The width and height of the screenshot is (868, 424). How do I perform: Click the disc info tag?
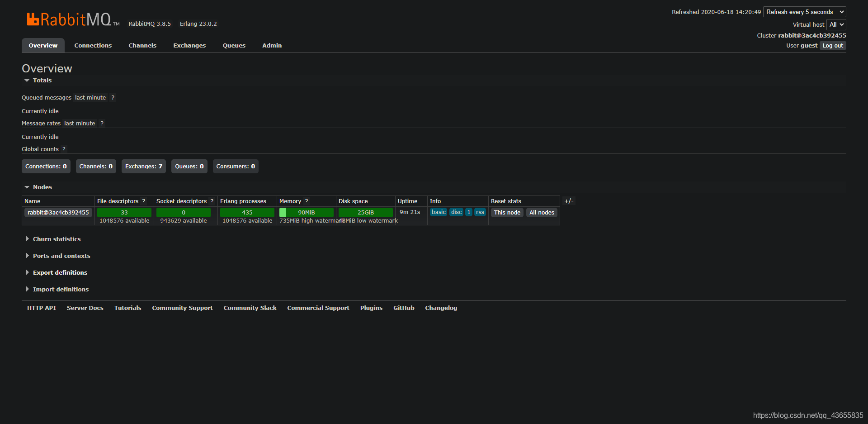point(457,212)
